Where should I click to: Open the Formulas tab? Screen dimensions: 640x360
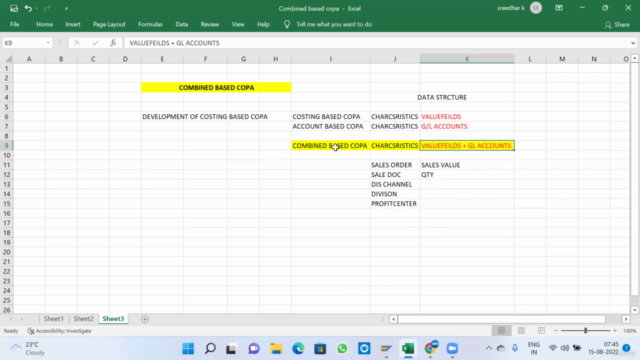tap(150, 24)
